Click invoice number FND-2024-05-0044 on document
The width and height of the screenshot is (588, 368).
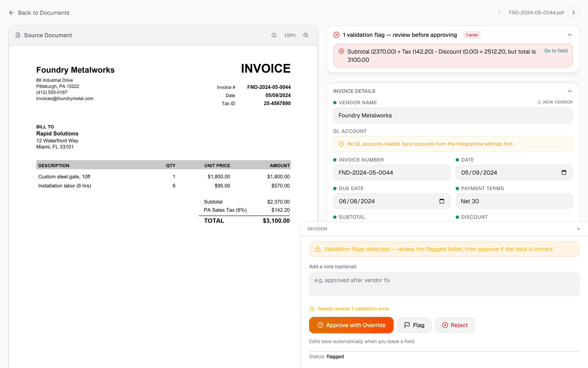(269, 87)
